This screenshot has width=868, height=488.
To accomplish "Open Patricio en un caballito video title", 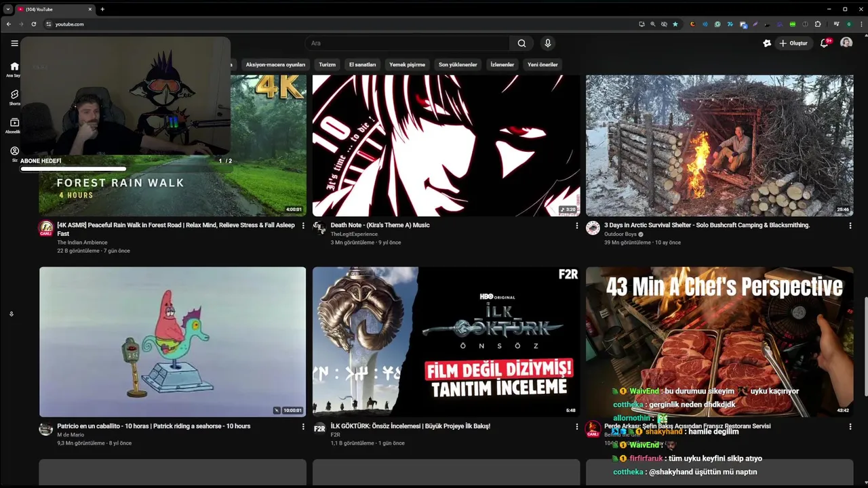I will point(154,426).
